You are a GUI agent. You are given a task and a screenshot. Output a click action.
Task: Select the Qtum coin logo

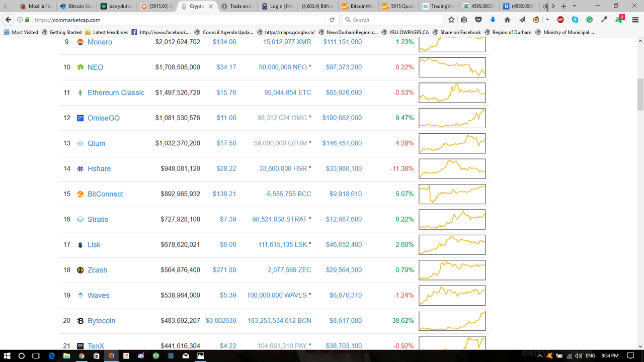point(80,143)
